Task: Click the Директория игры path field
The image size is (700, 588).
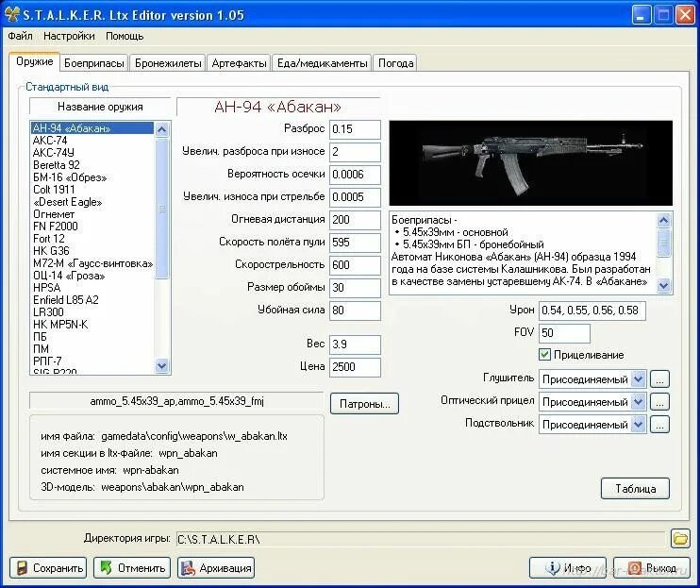Action: pos(421,539)
